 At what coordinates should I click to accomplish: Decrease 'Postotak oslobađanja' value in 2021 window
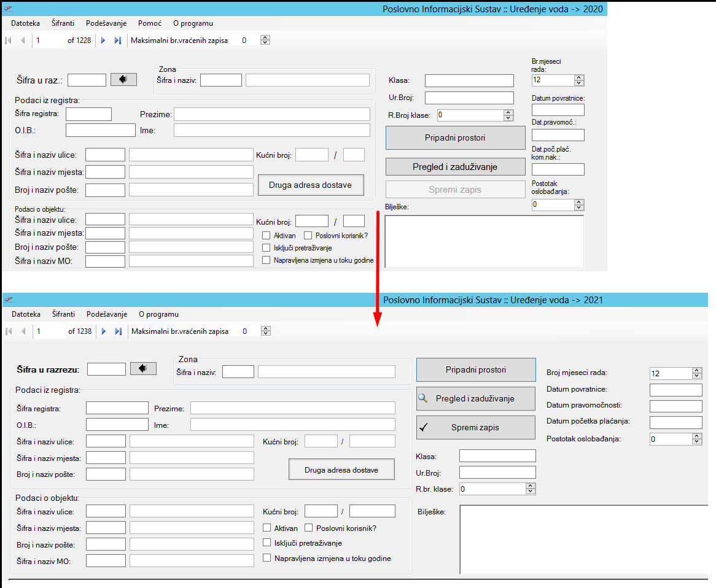[696, 442]
